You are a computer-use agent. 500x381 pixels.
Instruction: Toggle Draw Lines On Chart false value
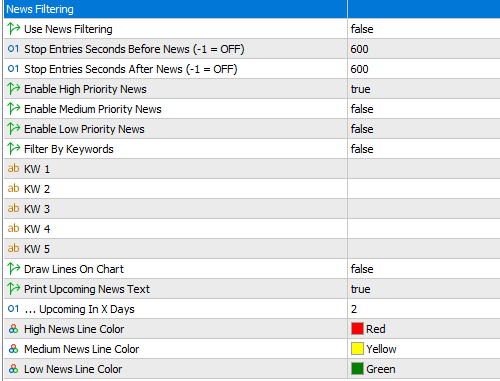coord(362,269)
